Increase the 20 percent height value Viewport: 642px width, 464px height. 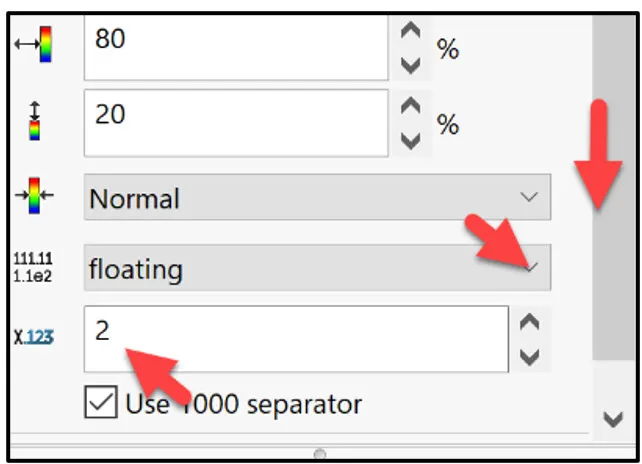[x=411, y=106]
